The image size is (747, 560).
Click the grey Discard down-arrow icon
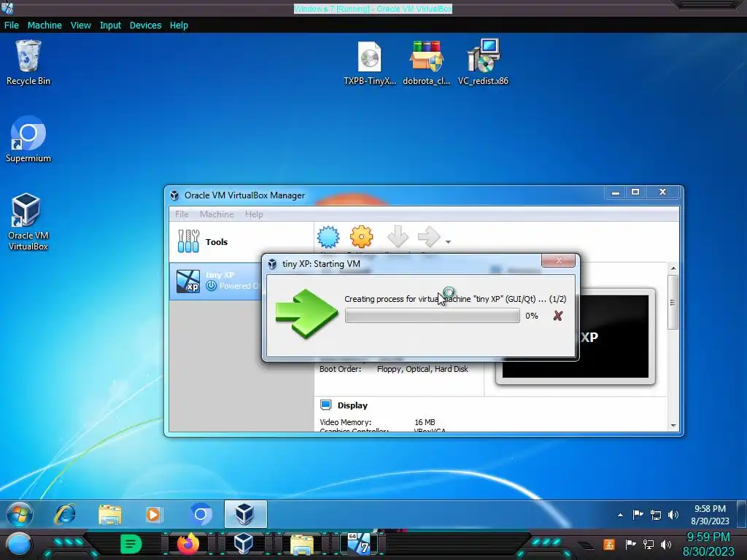pos(398,237)
